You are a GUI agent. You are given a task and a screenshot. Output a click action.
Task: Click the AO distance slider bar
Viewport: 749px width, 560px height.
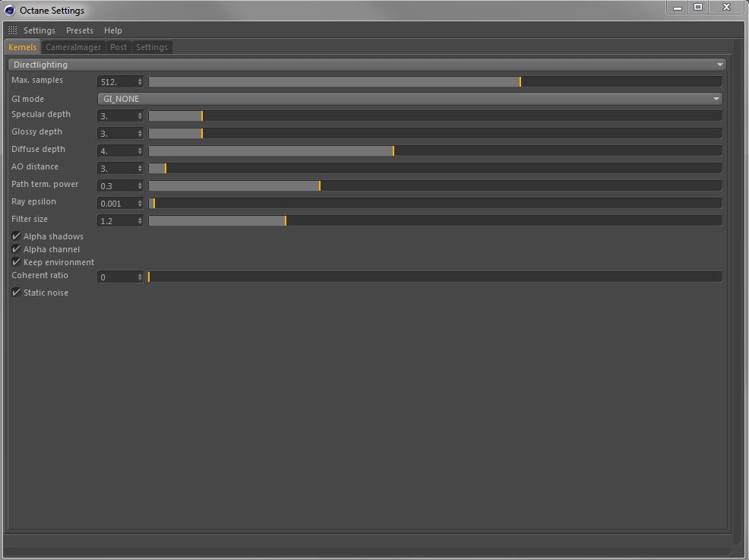(x=435, y=168)
